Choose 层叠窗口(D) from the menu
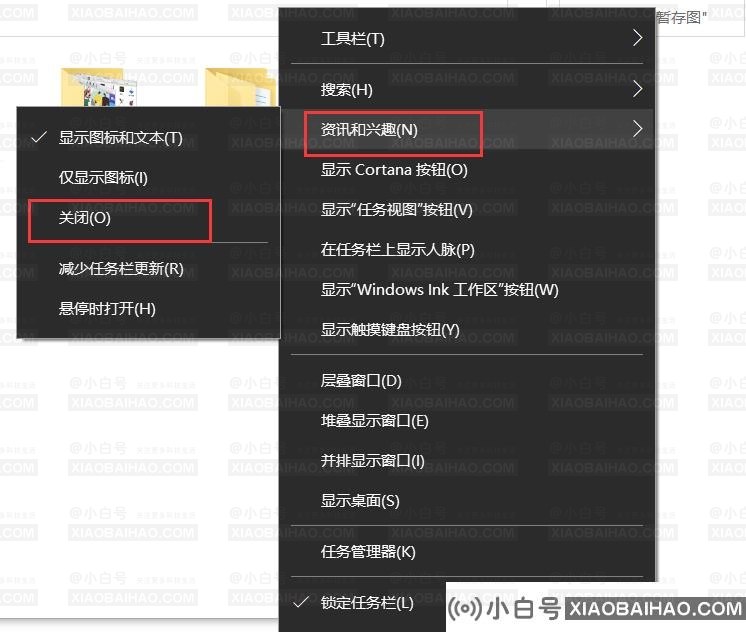This screenshot has height=632, width=746. pos(467,381)
